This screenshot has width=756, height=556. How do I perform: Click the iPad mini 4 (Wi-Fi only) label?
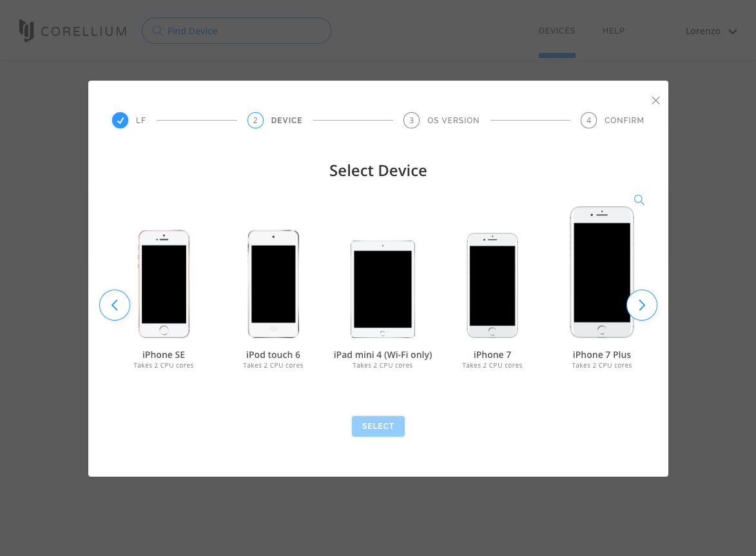click(383, 355)
